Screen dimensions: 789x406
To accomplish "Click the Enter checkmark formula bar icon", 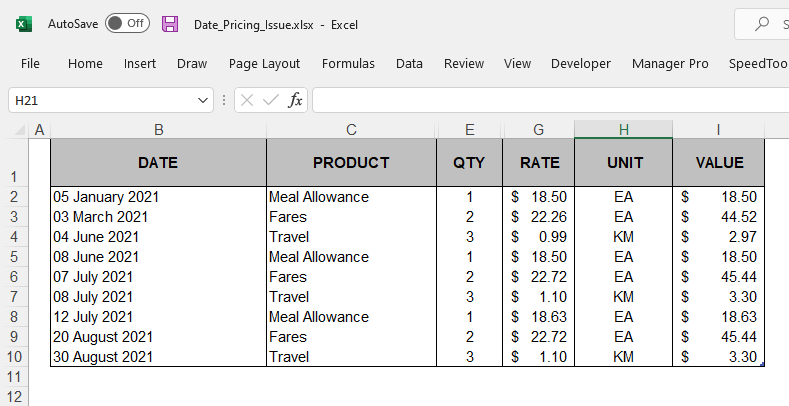I will tap(270, 100).
